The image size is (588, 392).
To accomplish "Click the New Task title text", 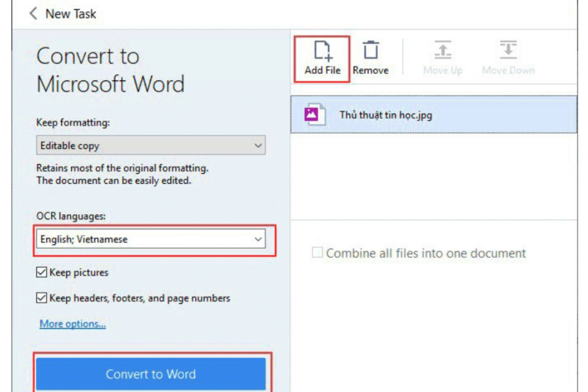I will tap(71, 14).
